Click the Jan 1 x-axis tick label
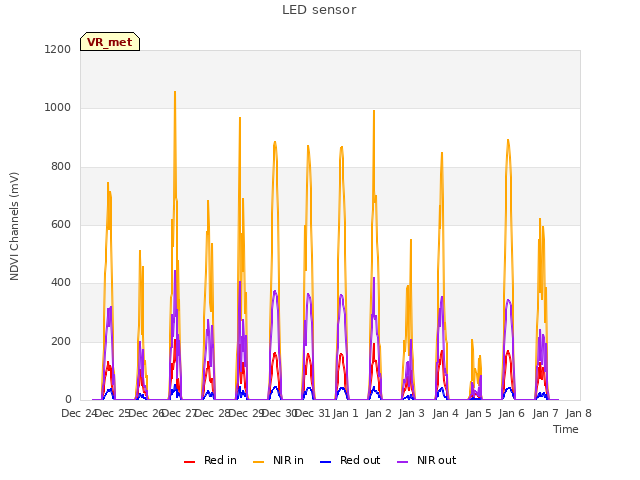Viewport: 640px width, 480px height. pos(346,413)
